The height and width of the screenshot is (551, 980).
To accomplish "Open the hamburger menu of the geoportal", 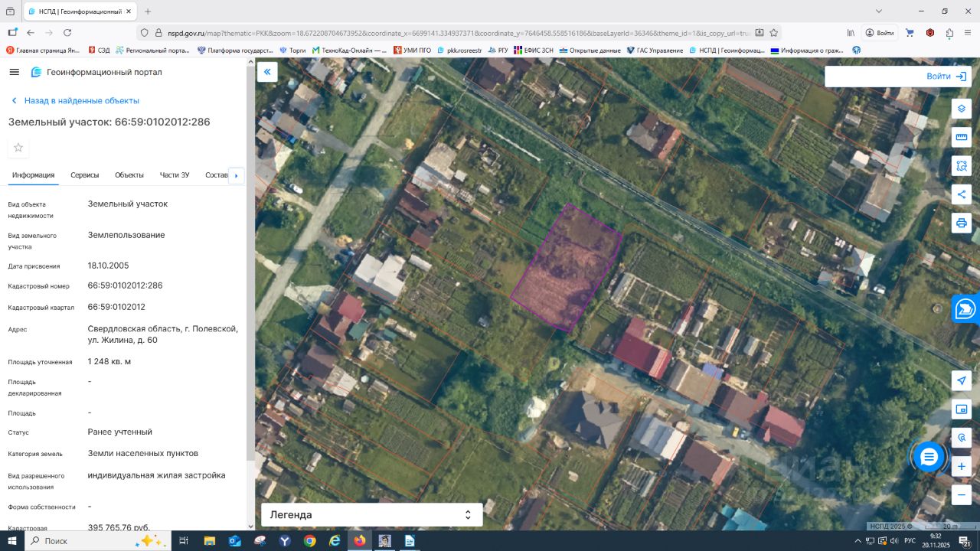I will click(14, 72).
